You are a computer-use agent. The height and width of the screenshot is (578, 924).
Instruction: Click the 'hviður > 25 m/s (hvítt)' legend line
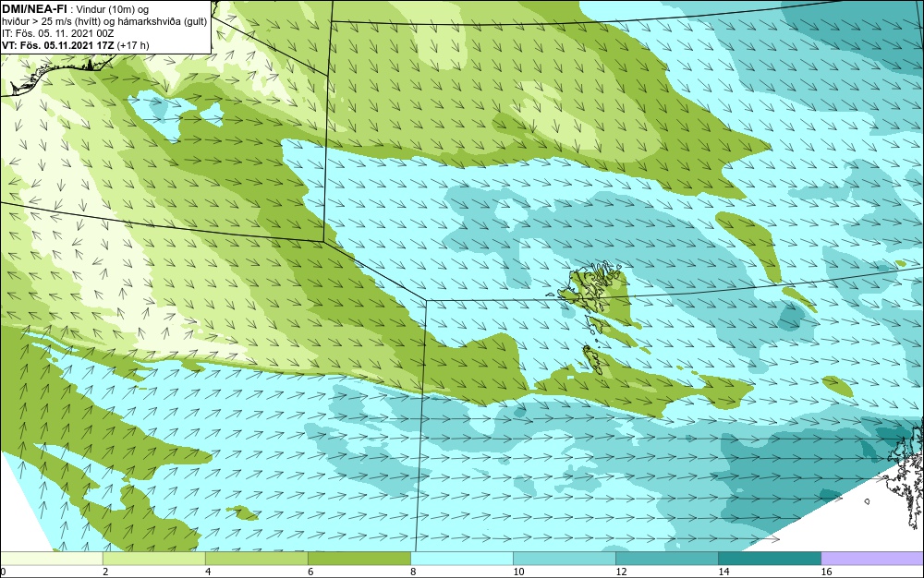105,21
